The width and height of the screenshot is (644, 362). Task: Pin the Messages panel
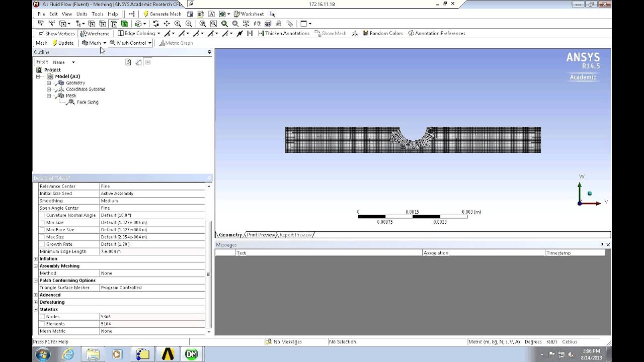pyautogui.click(x=602, y=245)
